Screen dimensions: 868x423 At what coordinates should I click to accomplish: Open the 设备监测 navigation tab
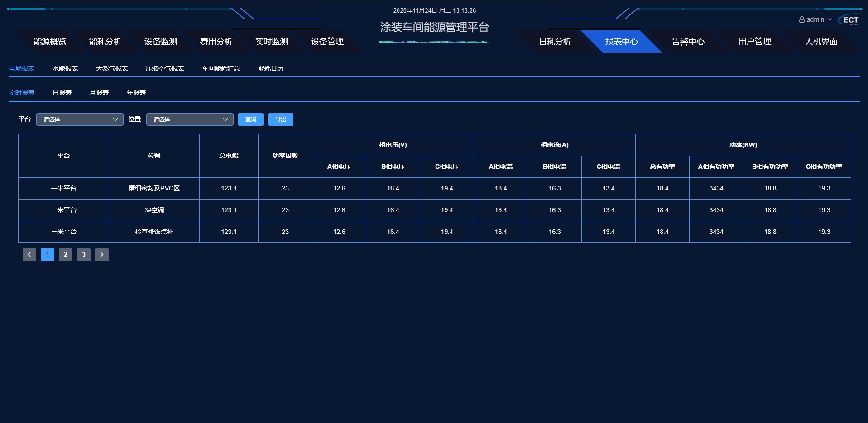[x=161, y=42]
